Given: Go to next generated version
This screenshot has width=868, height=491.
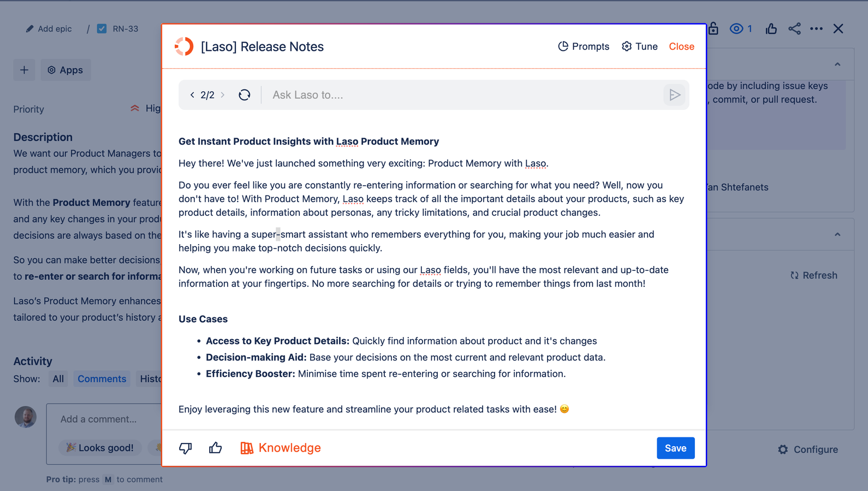Looking at the screenshot, I should 223,95.
